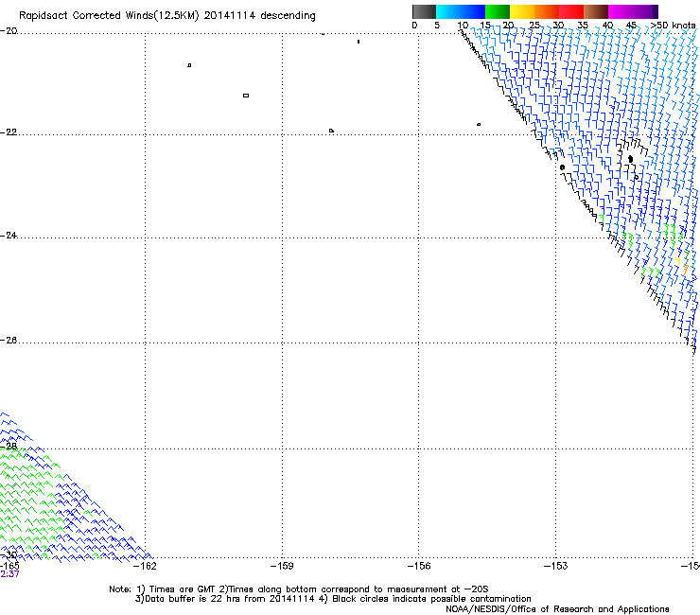The height and width of the screenshot is (615, 700).
Task: Click the -159 longitude axis label
Action: tap(282, 567)
